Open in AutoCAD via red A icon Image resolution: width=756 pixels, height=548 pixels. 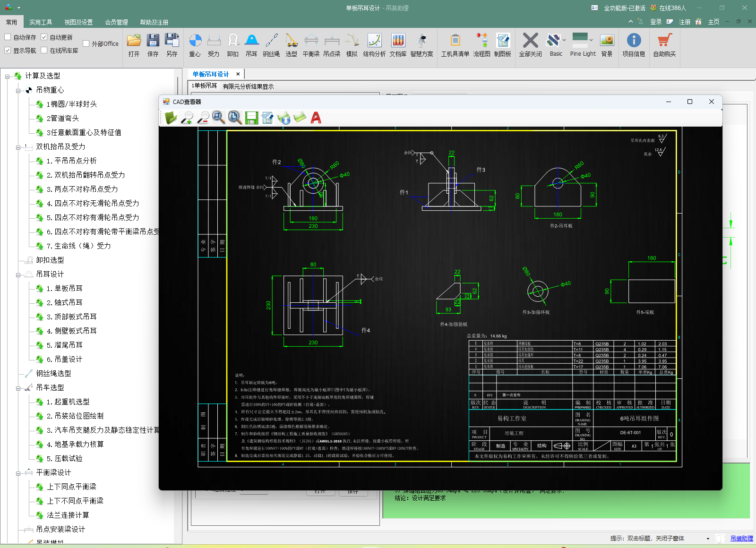(x=316, y=118)
